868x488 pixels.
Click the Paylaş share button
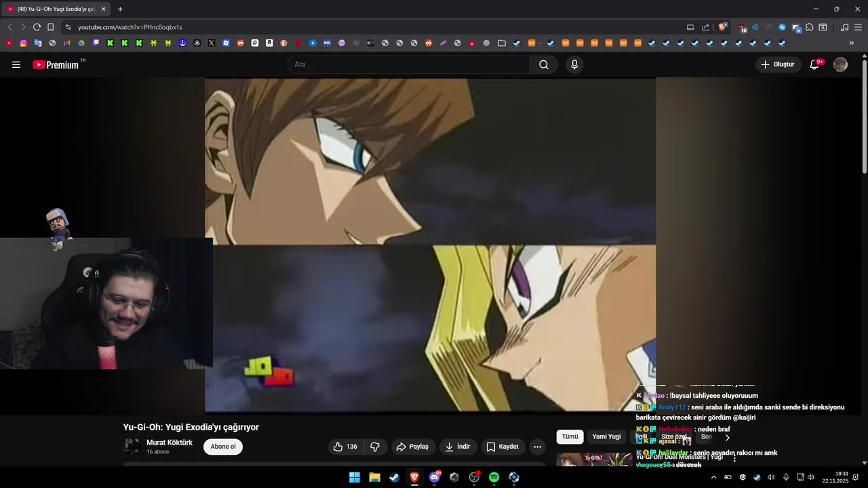pos(412,447)
